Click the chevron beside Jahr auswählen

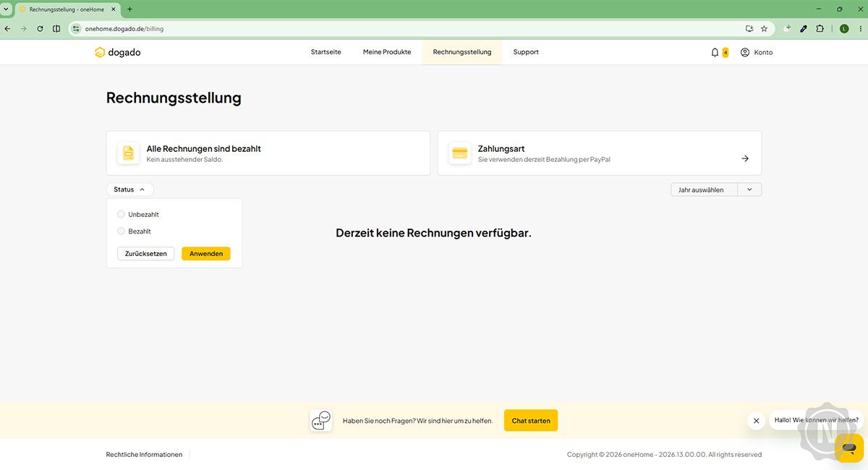(749, 189)
